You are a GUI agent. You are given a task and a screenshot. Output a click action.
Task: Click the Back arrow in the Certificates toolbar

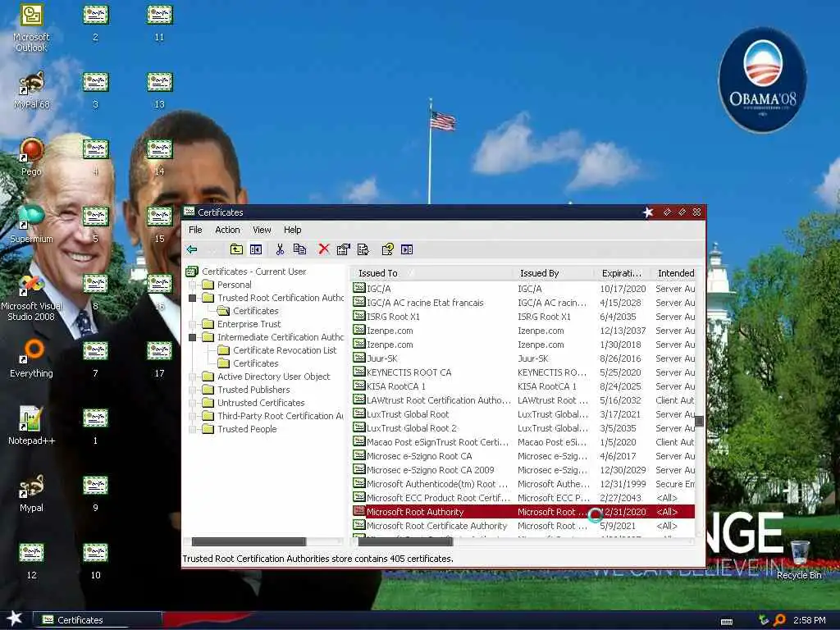click(192, 249)
